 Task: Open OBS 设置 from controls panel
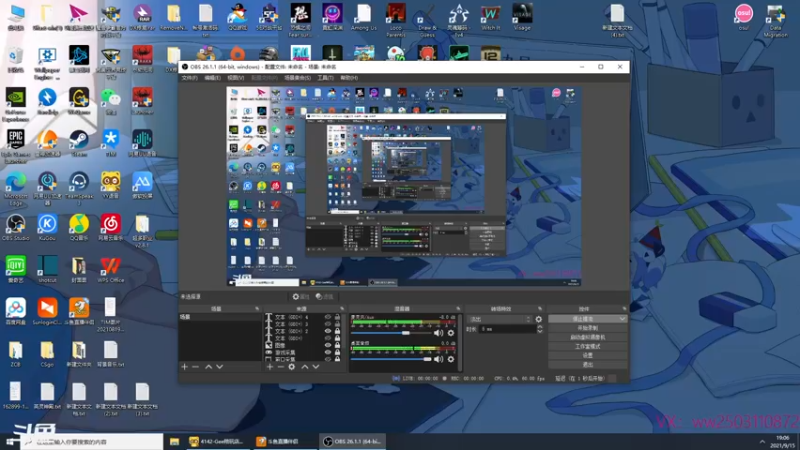tap(587, 356)
